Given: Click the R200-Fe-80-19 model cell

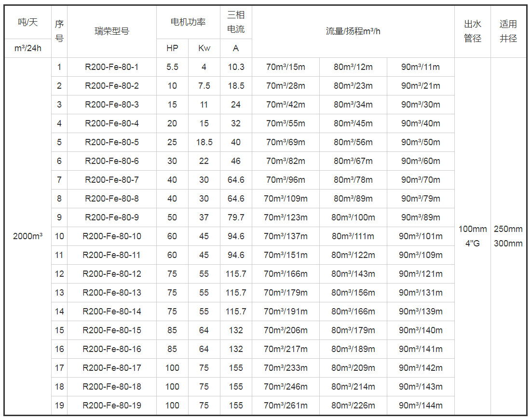Looking at the screenshot, I should point(112,406).
